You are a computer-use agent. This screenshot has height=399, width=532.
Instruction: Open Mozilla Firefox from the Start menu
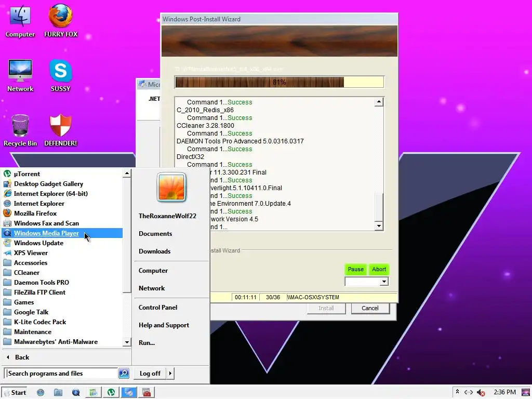[62, 213]
